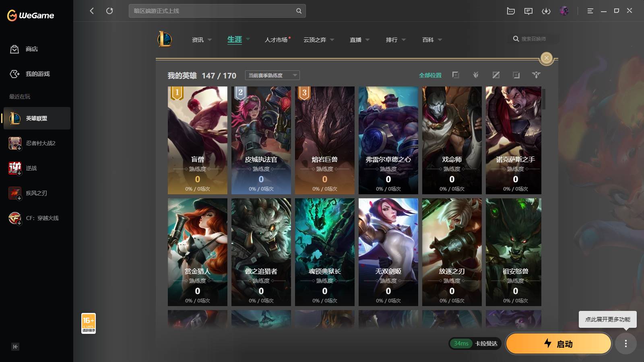644x362 pixels.
Task: Click the 卡拉曼达 server selector with 34ms ping
Action: [x=475, y=343]
